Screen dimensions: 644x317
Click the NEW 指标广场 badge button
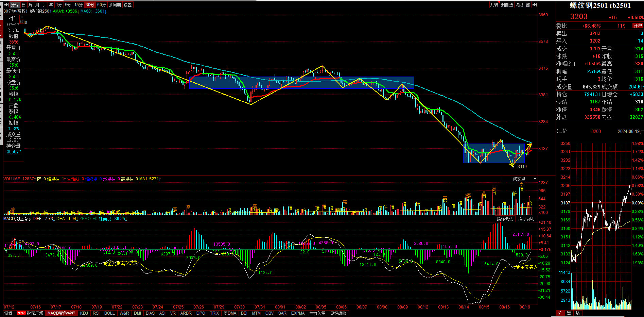coord(30,313)
